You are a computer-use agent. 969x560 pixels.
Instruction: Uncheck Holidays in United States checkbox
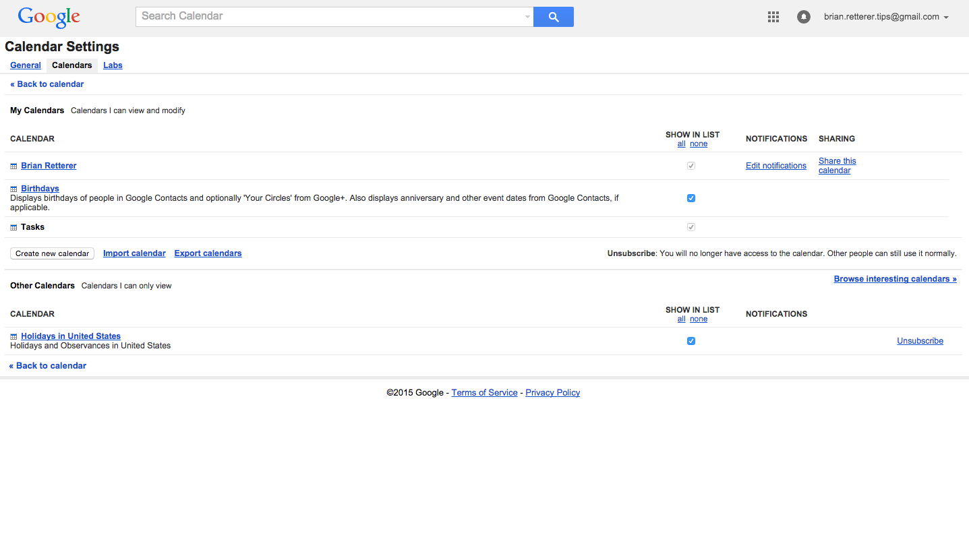(x=691, y=341)
